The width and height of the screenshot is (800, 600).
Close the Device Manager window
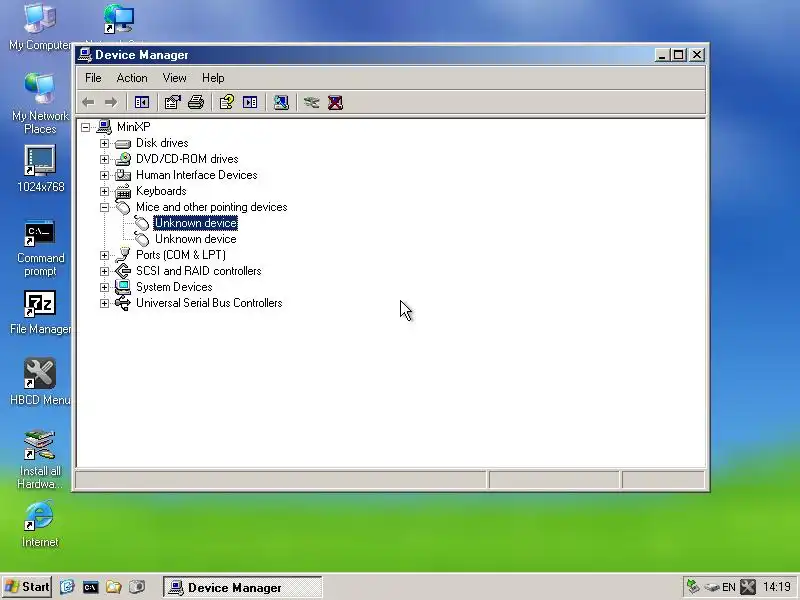click(697, 55)
